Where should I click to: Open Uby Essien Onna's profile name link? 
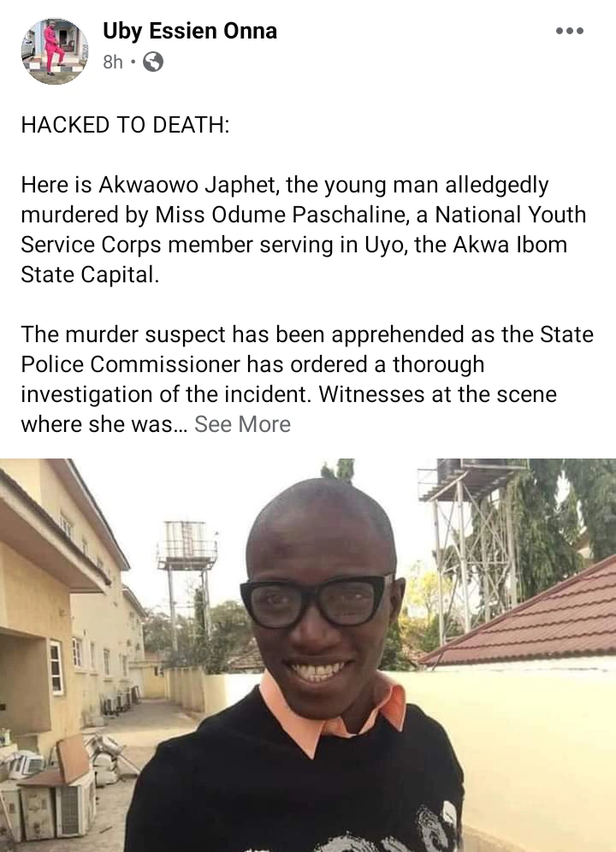190,31
